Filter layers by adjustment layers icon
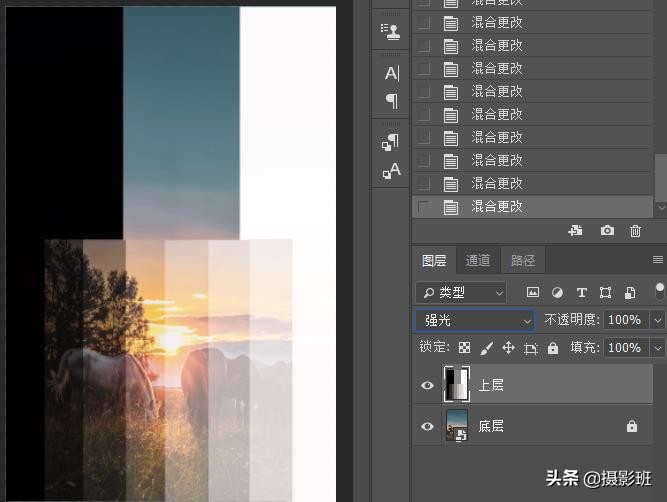667x502 pixels. pos(557,292)
